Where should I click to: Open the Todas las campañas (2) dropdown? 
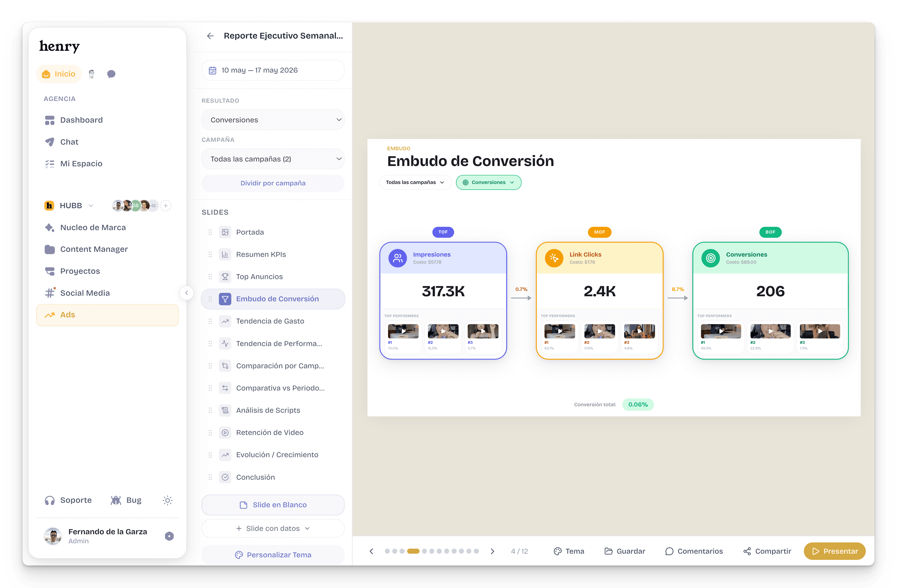(x=273, y=159)
